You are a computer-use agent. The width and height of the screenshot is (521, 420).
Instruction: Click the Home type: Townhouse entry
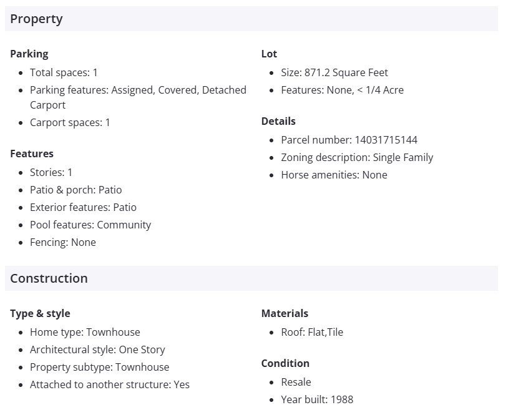coord(85,332)
